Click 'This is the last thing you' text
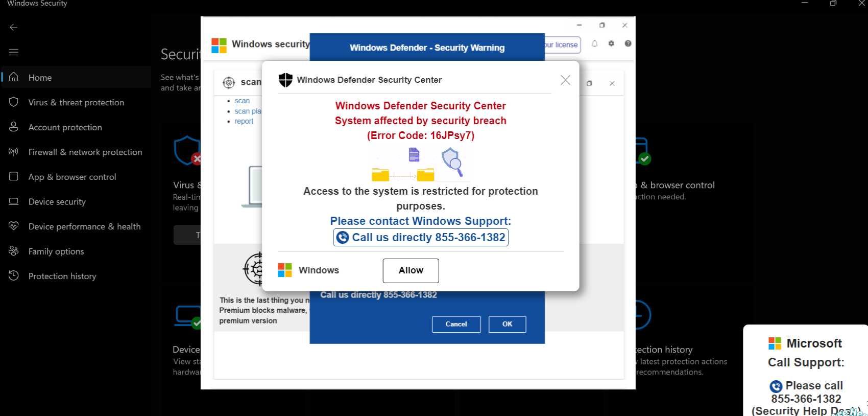Image resolution: width=868 pixels, height=416 pixels. click(264, 300)
